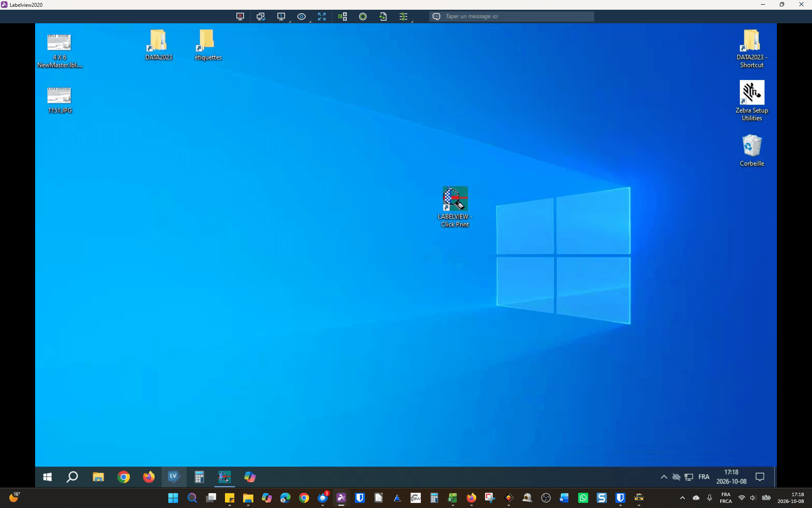The height and width of the screenshot is (508, 812).
Task: Click FRA language indicator on remote taskbar
Action: (704, 477)
